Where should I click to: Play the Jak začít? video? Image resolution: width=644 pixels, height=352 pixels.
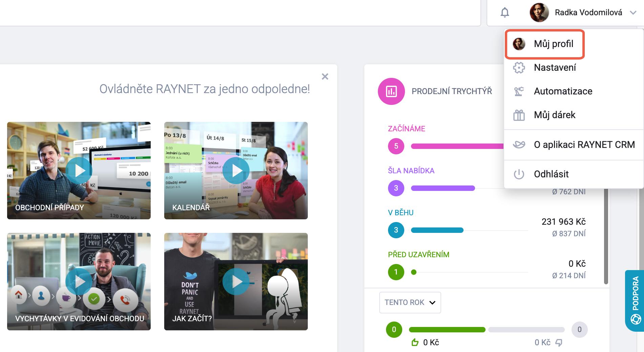[236, 282]
